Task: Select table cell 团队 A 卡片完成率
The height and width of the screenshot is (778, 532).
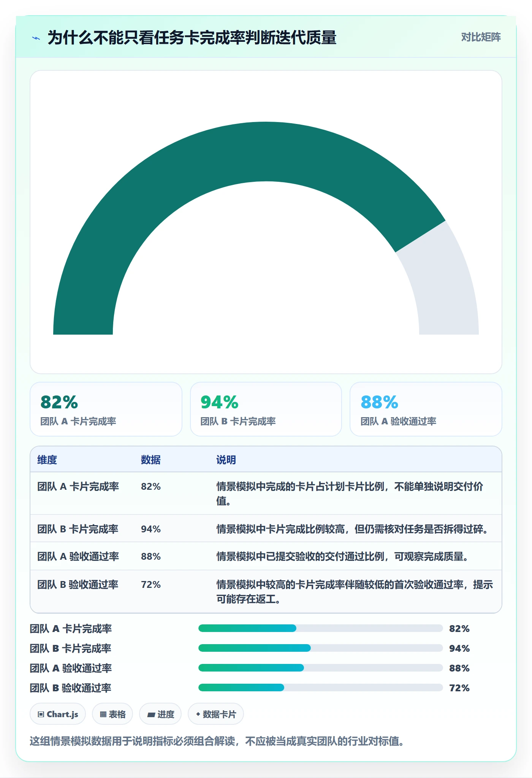Action: 78,486
